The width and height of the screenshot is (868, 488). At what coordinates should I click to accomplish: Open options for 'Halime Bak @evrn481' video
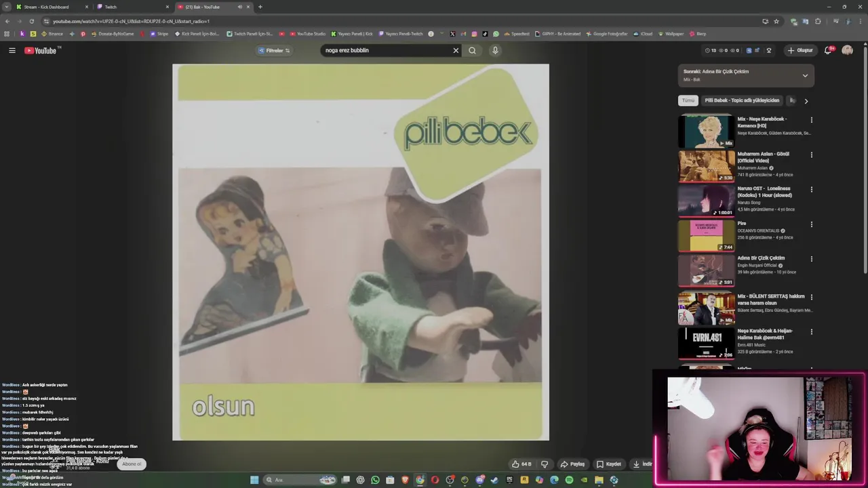(x=811, y=331)
